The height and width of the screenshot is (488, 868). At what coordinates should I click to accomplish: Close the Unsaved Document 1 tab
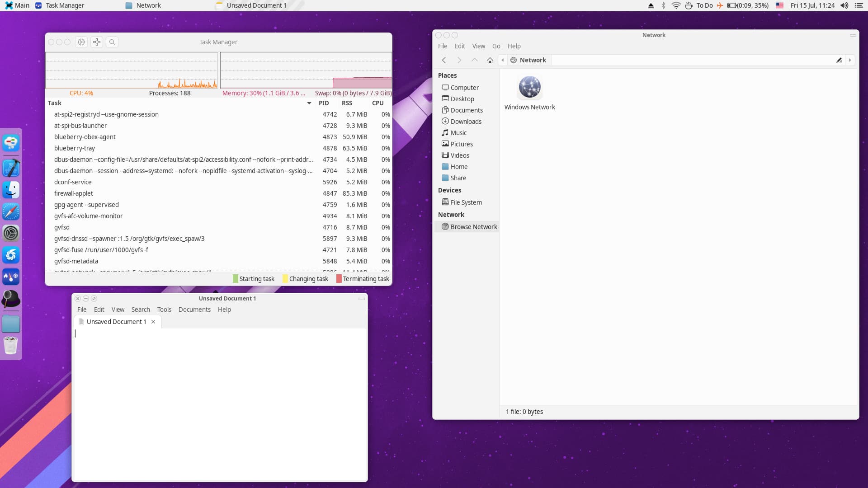[x=153, y=322]
